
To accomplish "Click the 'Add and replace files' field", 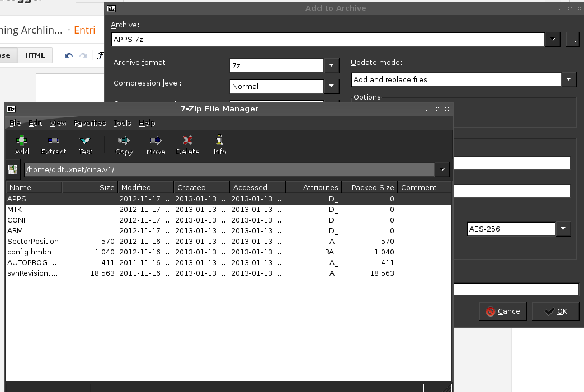I will click(x=456, y=79).
